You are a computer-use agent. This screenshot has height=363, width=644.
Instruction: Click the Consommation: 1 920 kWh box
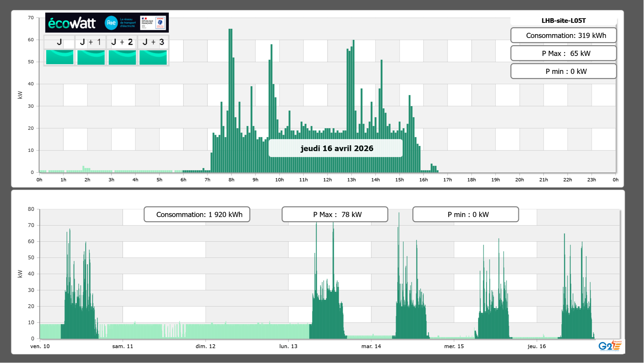(x=197, y=214)
